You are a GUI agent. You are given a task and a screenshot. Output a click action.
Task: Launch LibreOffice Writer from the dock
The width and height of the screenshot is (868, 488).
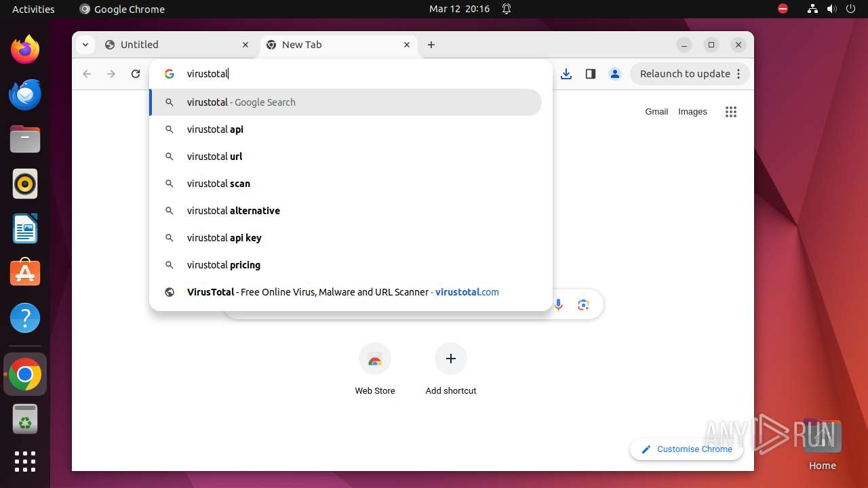(x=25, y=228)
